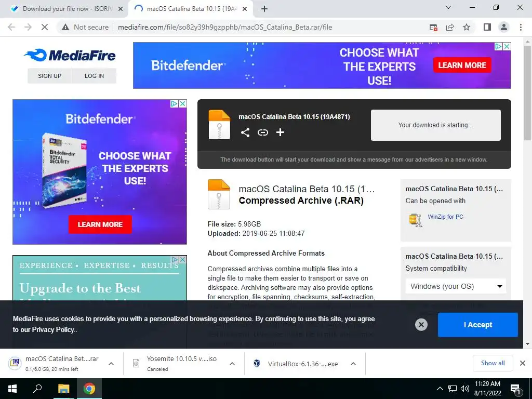Screen dimensions: 532x399
Task: Stop loading the page with X button
Action: (x=45, y=27)
